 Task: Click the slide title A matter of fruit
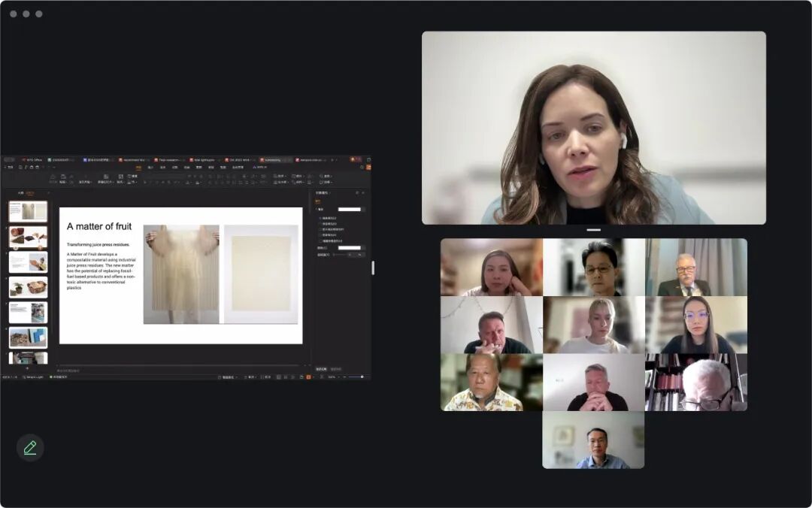99,226
